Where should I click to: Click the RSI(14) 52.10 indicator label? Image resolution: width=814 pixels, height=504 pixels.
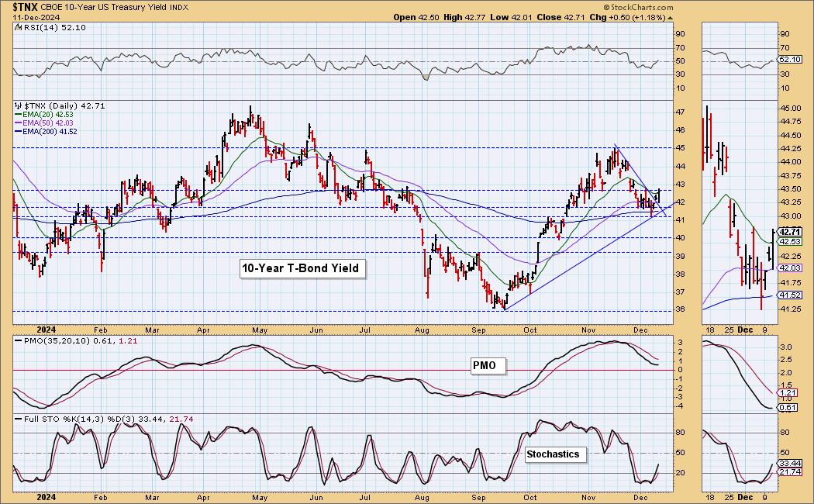(x=54, y=27)
